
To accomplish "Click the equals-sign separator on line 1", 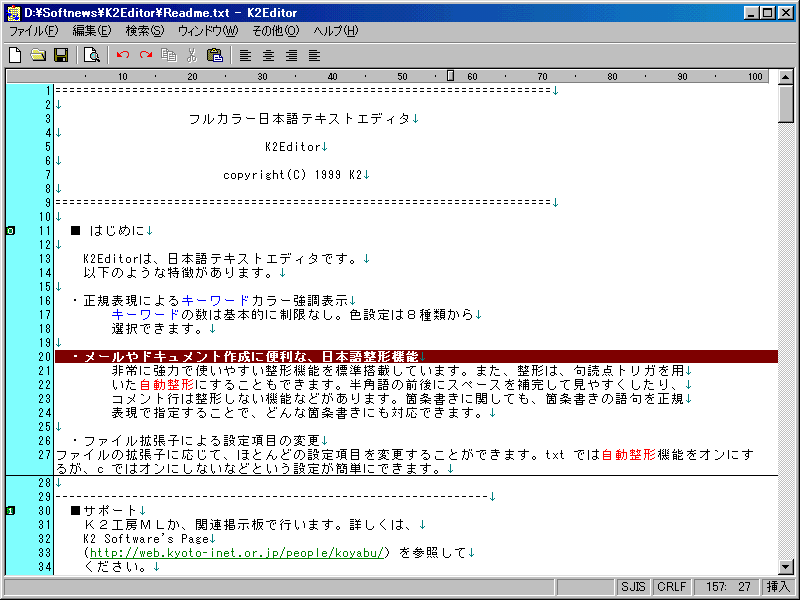I will pos(303,91).
